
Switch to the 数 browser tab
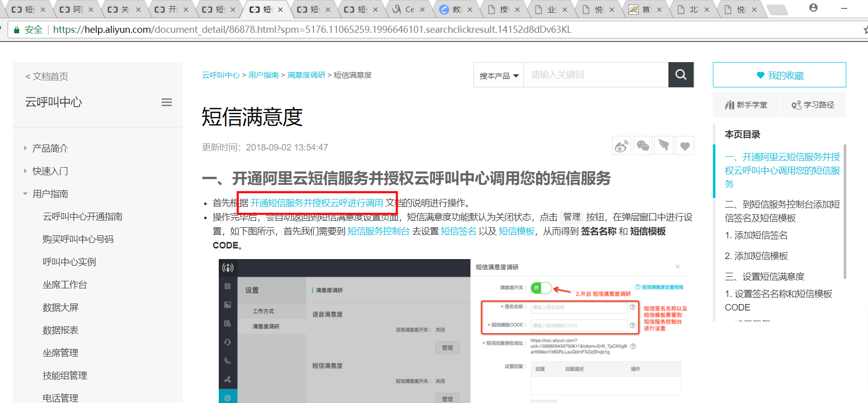[455, 9]
